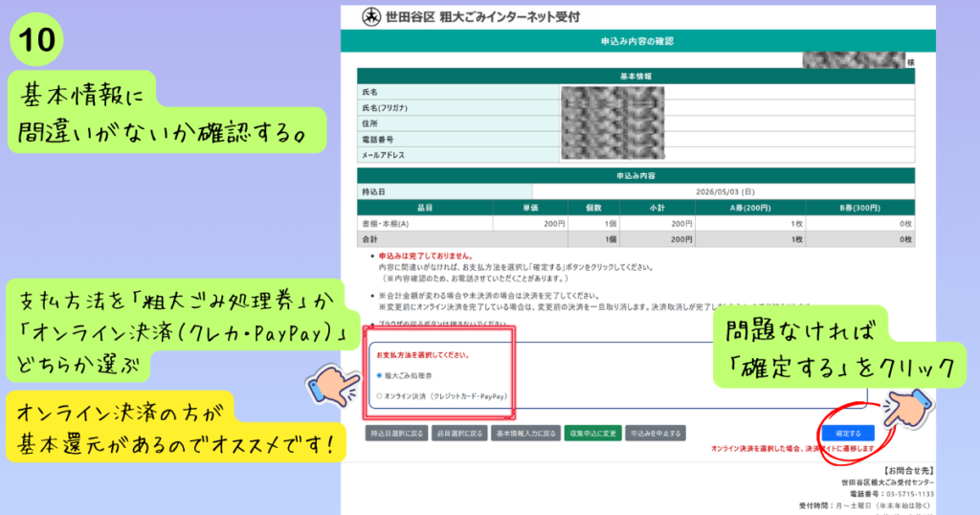This screenshot has height=515, width=980.
Task: Select the オンライン決済(クレジットカード・PayPay) radio button
Action: tap(379, 396)
